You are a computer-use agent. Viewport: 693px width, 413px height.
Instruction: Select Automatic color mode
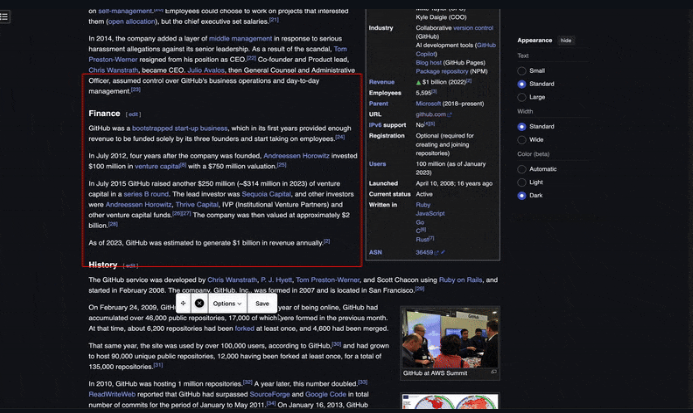[x=522, y=169]
